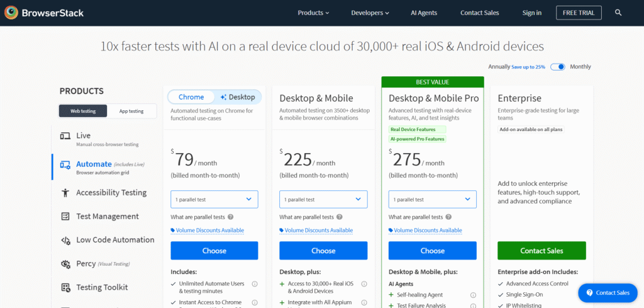Click plus icon next to Self-healing Agent

click(391, 295)
